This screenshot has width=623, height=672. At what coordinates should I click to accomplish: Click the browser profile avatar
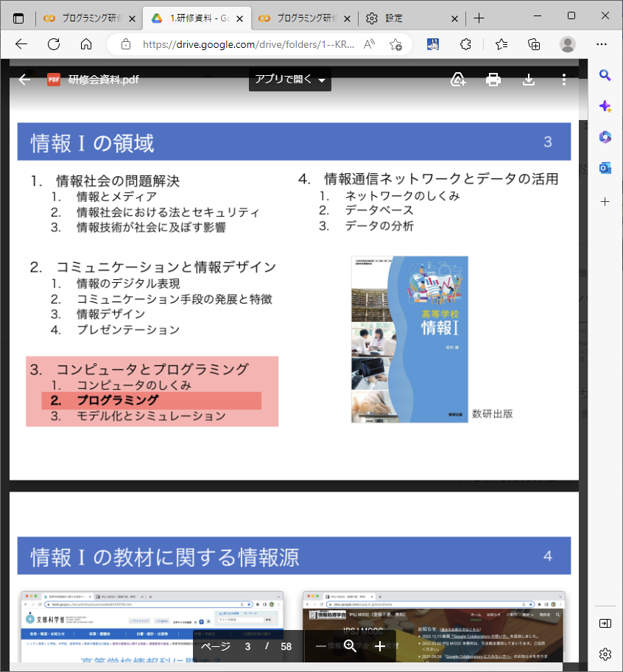coord(568,44)
